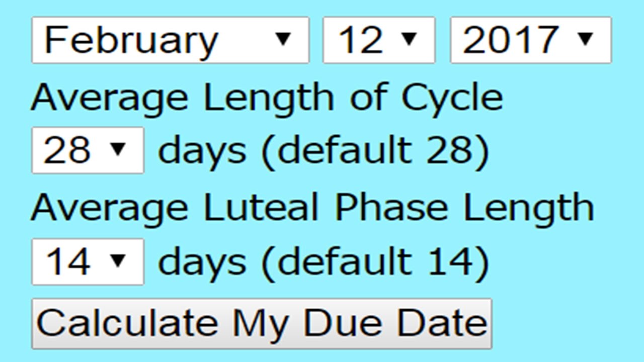Select the February text in month field
The image size is (644, 362).
pos(131,41)
